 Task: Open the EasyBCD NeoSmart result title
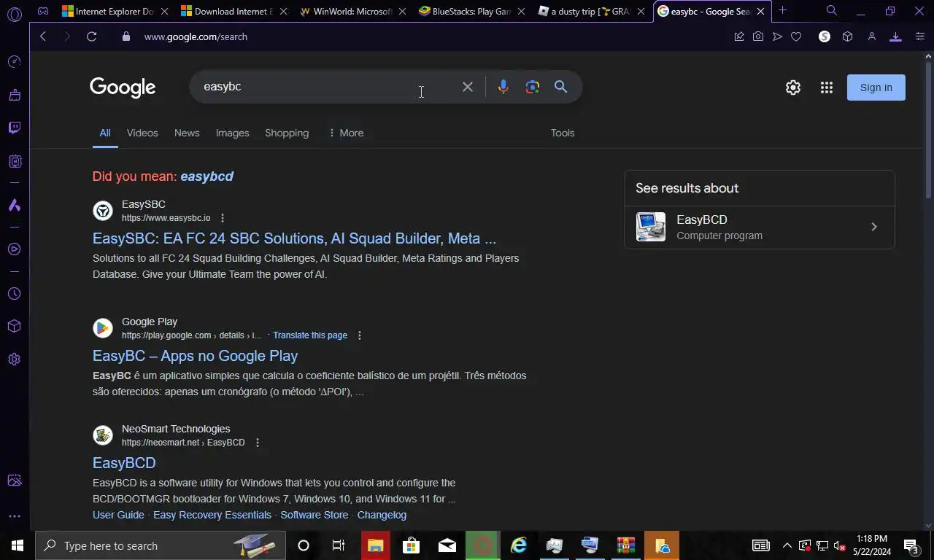pyautogui.click(x=124, y=463)
